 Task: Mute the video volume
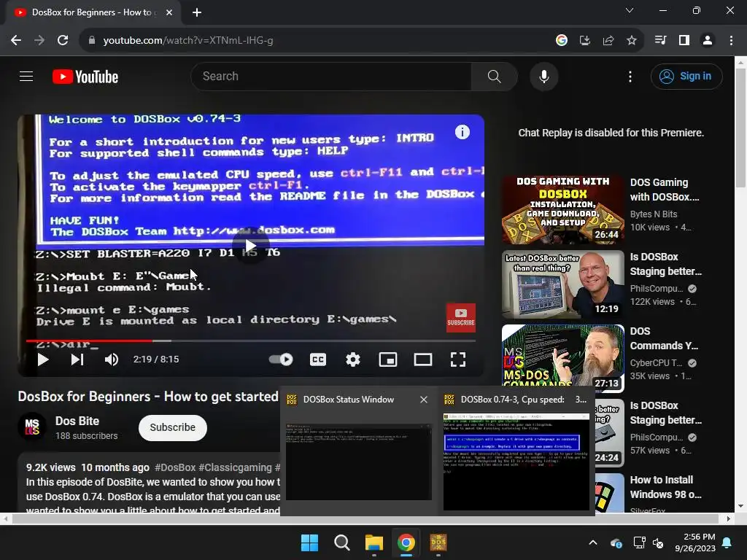[x=112, y=359]
